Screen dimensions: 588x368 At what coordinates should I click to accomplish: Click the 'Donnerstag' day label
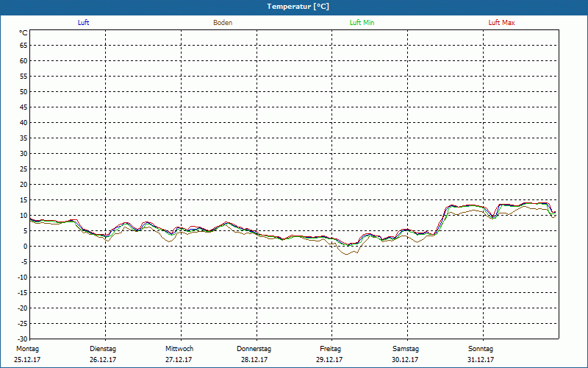point(254,349)
